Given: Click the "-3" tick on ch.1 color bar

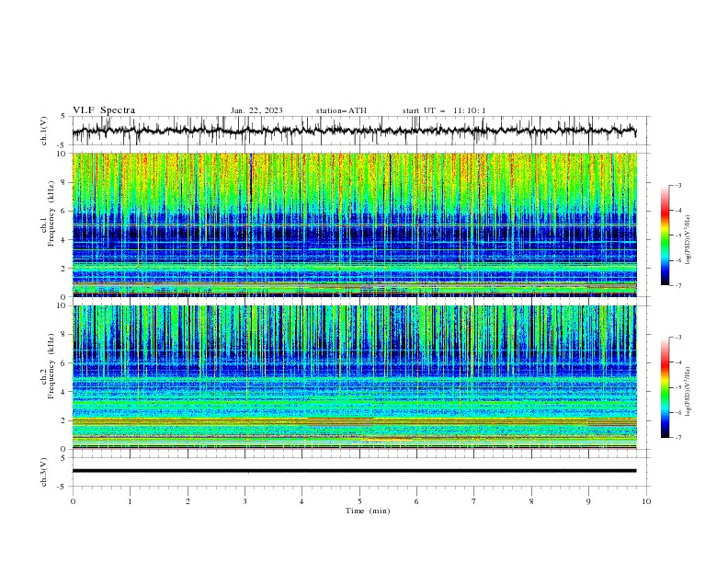Looking at the screenshot, I should pyautogui.click(x=678, y=185).
